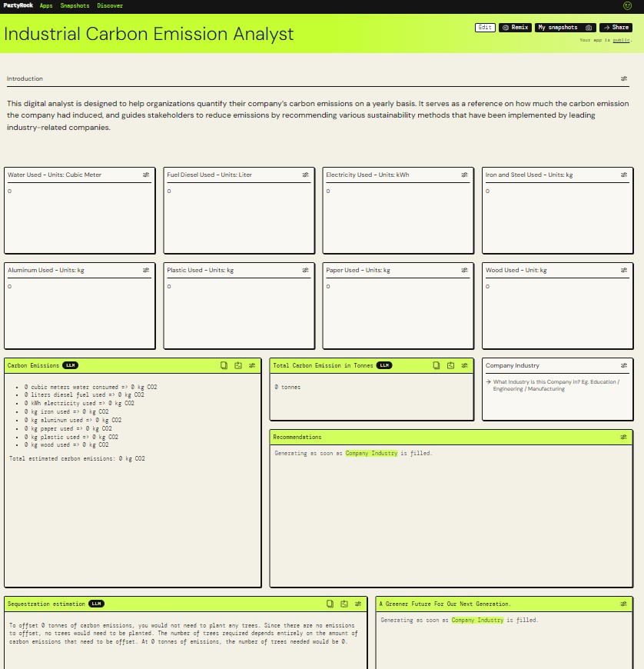Screen dimensions: 644x669
Task: Toggle Edit mode on
Action: 484,27
